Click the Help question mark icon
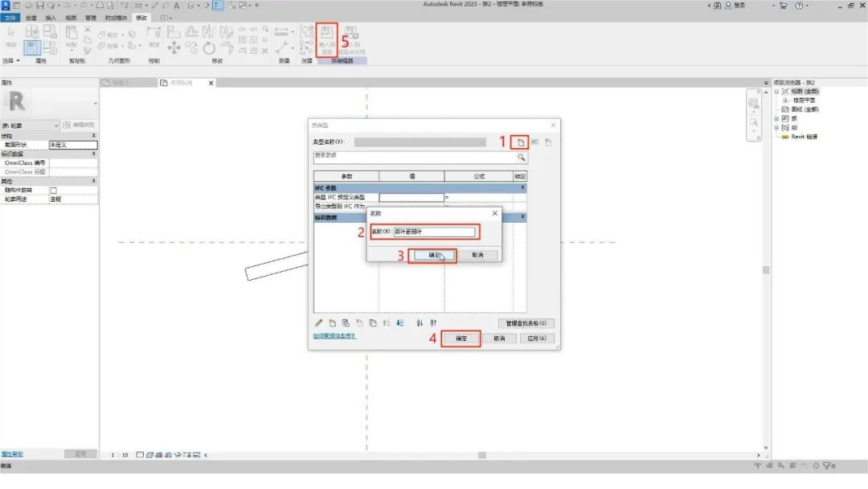Screen dimensions: 868x489 point(799,6)
